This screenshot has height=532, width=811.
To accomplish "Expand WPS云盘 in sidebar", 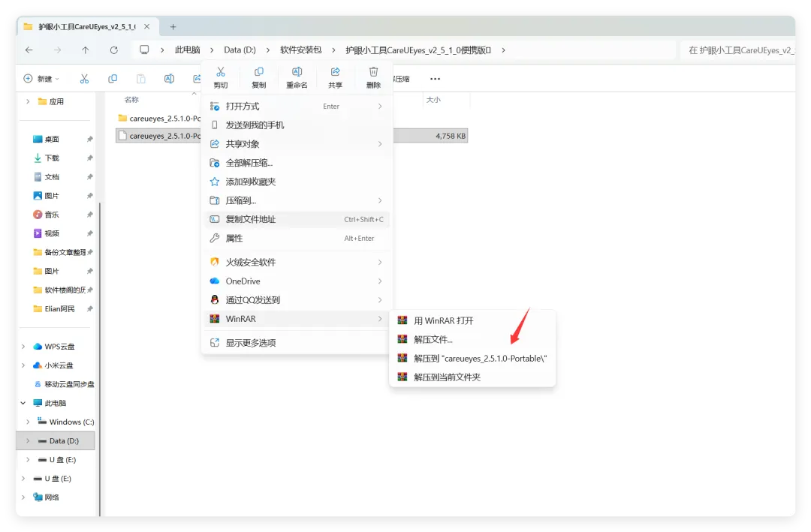I will (x=23, y=347).
